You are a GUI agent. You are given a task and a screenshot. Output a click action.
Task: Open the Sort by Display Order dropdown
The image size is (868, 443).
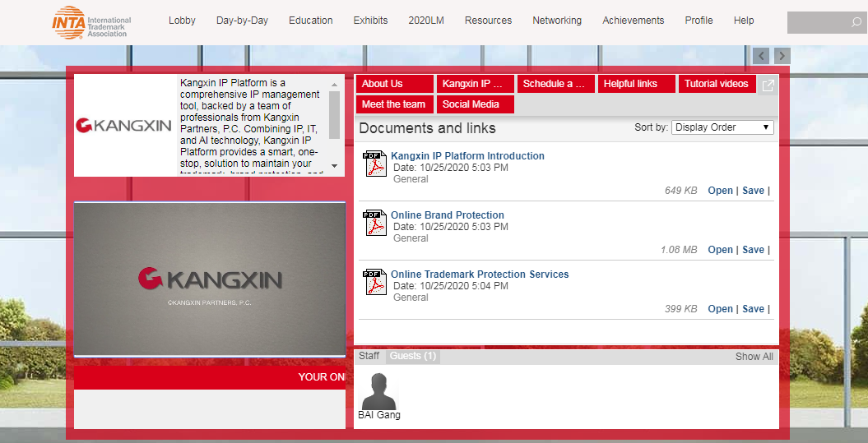tap(722, 127)
